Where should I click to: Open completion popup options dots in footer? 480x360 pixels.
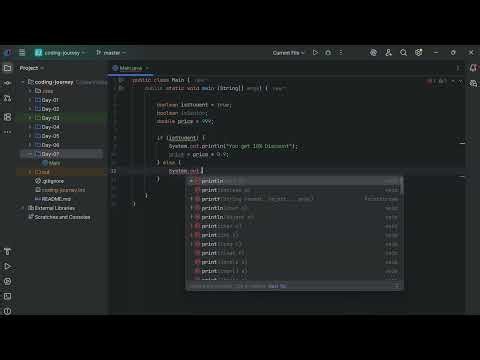(397, 286)
